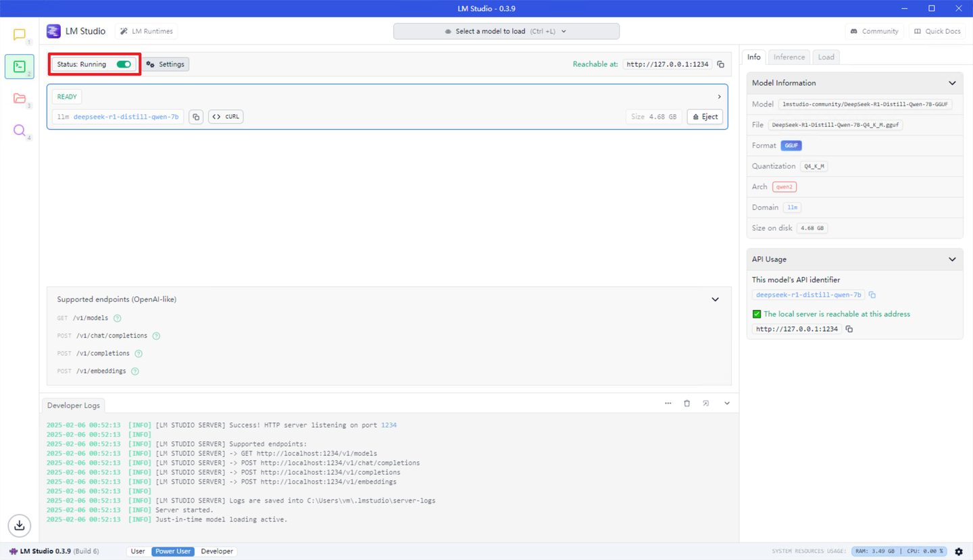Open the Downloads icon at the sidebar bottom
Viewport: 973px width, 560px height.
click(20, 525)
